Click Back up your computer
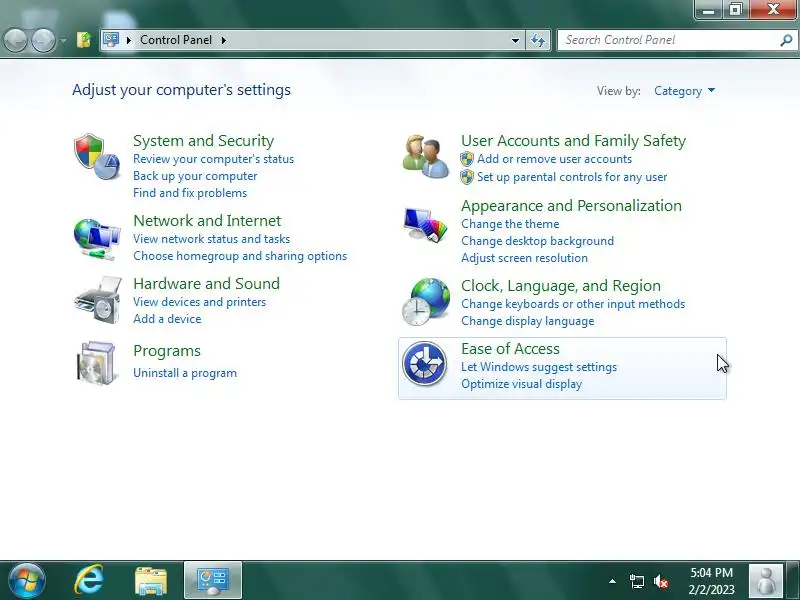The image size is (800, 600). (195, 176)
